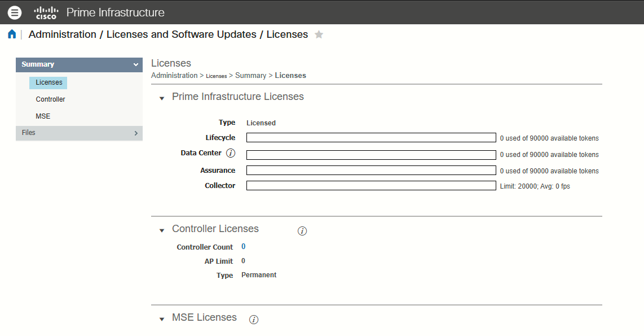Image resolution: width=644 pixels, height=336 pixels.
Task: Click 'Limit: 20000; Avg: 0 fps' text
Action: point(535,186)
